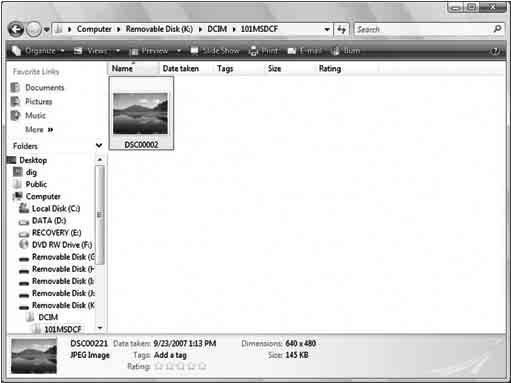Click the DSC00221 filename in details pane

[x=89, y=343]
